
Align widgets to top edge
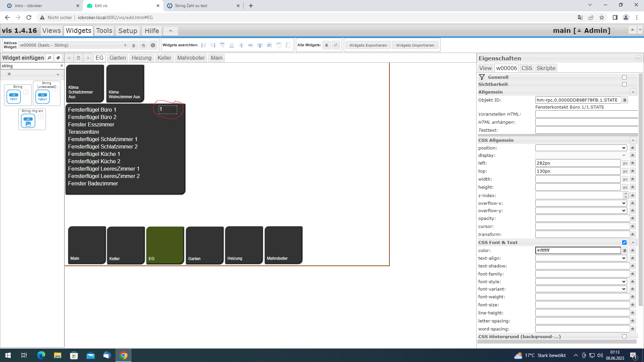pyautogui.click(x=222, y=45)
